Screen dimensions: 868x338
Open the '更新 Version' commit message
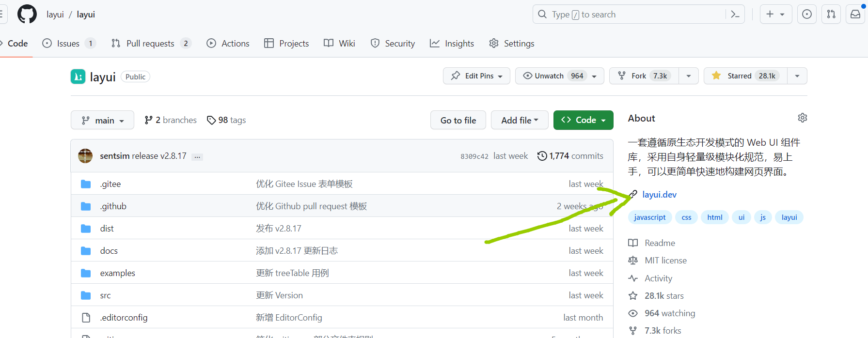pos(279,295)
